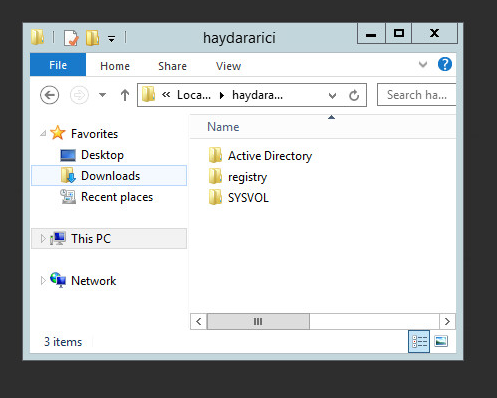Select the Active Directory folder
The height and width of the screenshot is (398, 497).
coord(270,156)
